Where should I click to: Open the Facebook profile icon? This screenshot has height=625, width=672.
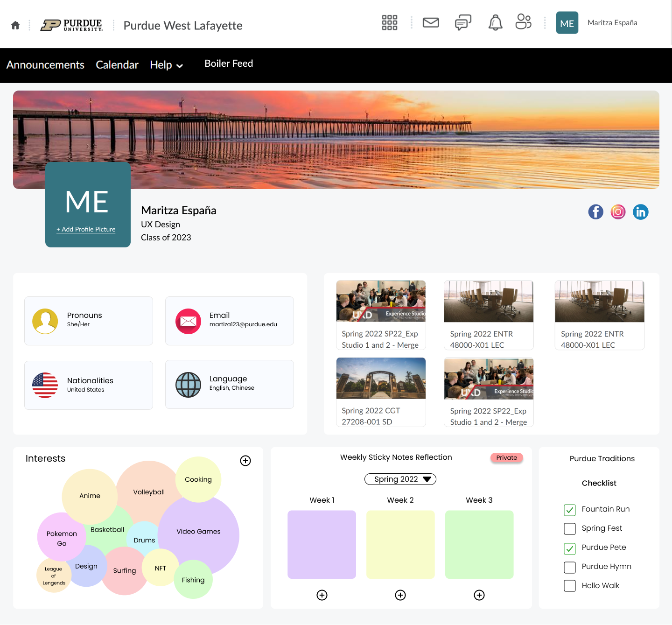(x=595, y=212)
